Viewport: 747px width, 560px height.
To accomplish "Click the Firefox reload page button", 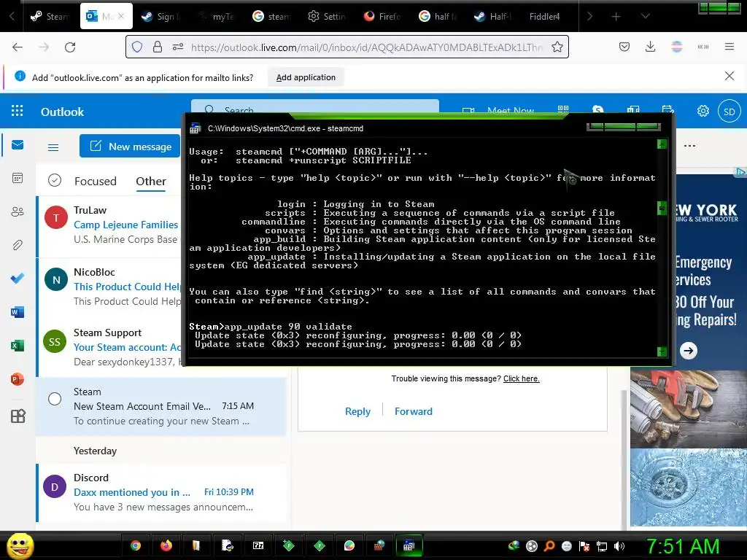I will click(x=70, y=47).
